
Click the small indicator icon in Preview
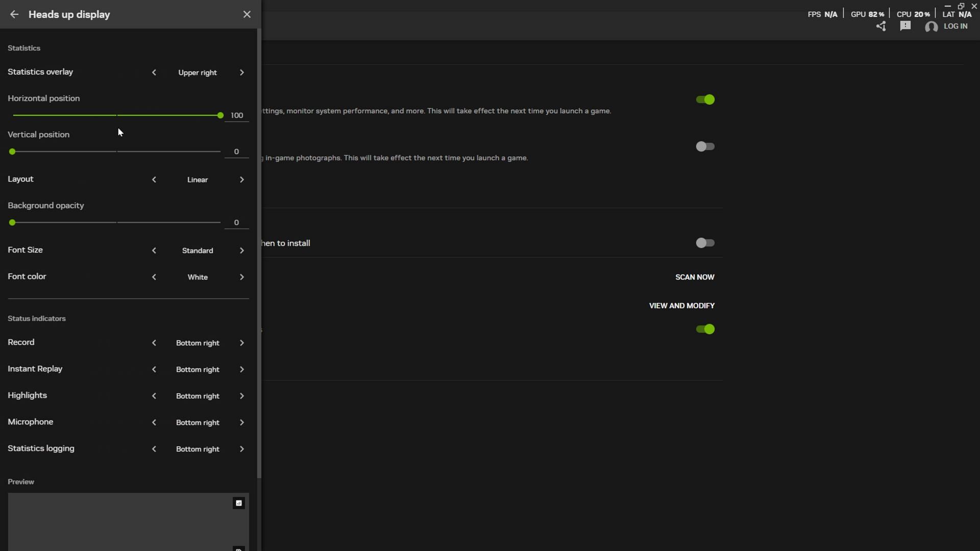pyautogui.click(x=238, y=504)
